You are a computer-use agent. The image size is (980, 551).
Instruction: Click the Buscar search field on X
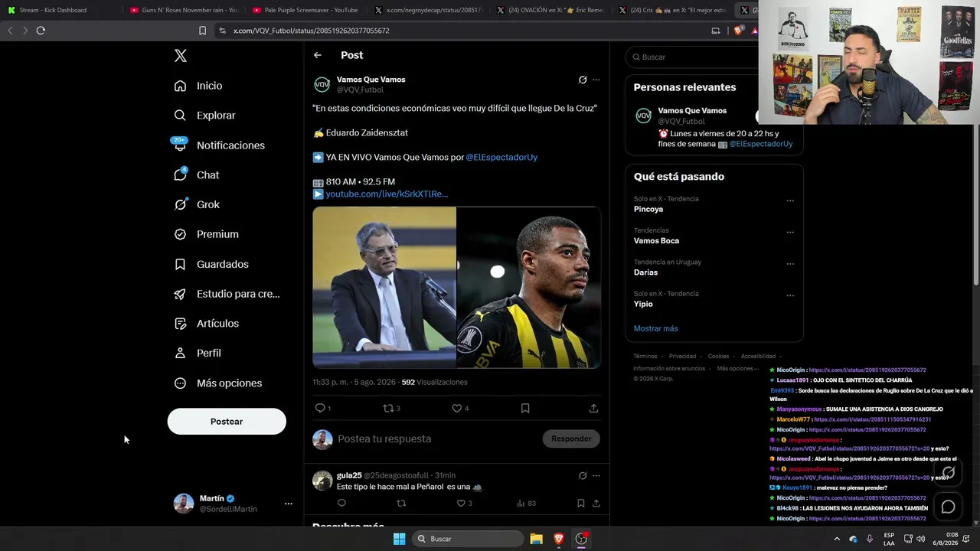tap(693, 57)
